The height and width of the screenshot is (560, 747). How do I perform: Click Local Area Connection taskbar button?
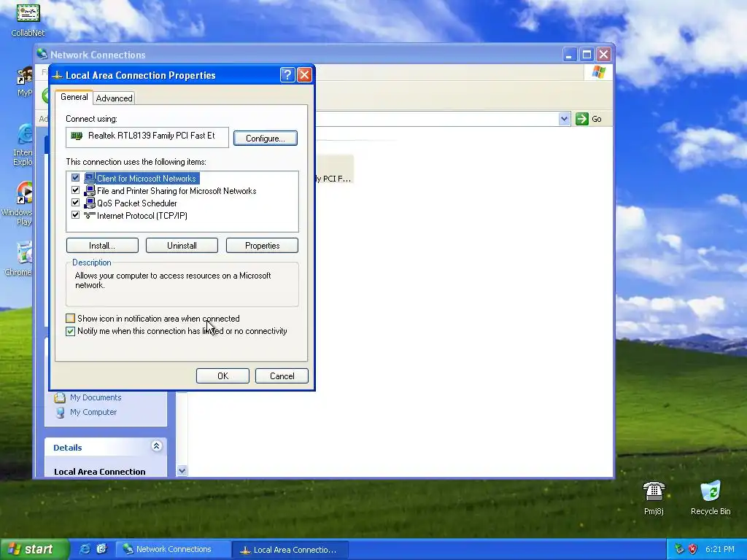[290, 550]
